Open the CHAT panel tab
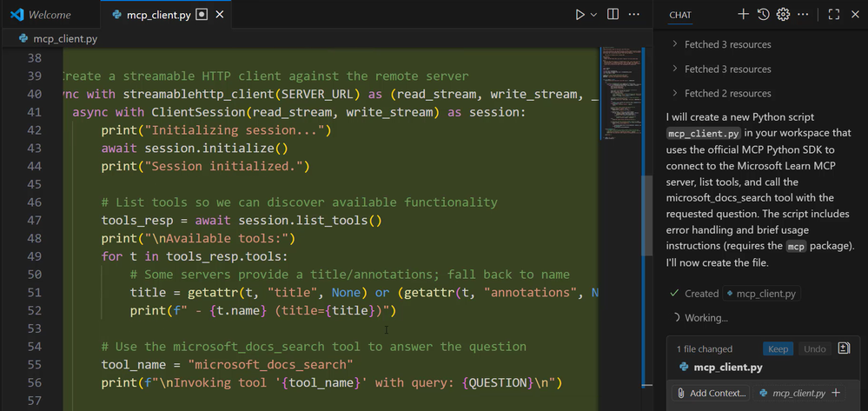The height and width of the screenshot is (411, 868). pyautogui.click(x=680, y=15)
